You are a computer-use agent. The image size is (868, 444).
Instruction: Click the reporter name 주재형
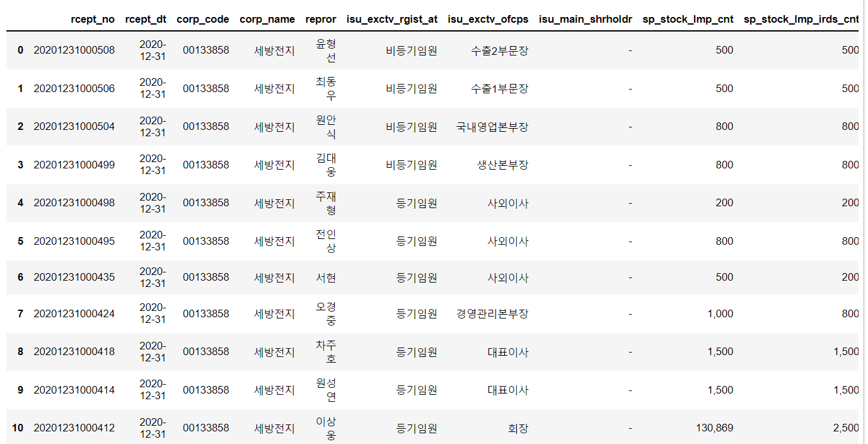click(326, 202)
